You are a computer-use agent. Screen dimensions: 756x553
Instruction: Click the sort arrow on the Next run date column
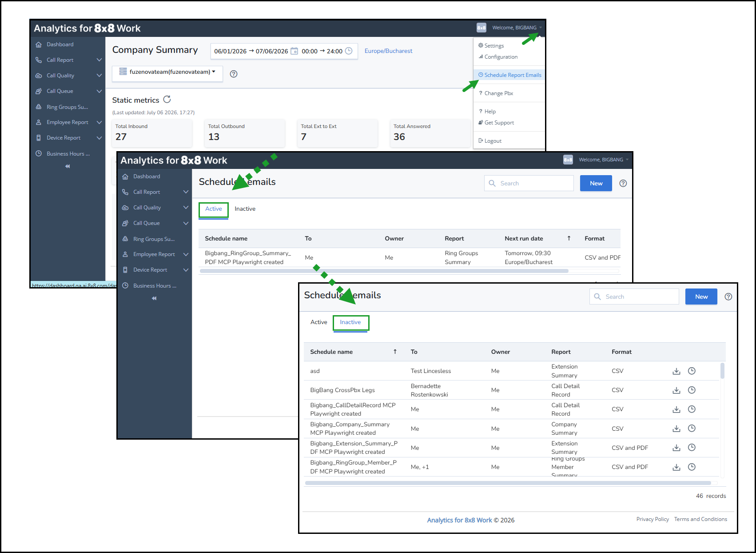(569, 238)
